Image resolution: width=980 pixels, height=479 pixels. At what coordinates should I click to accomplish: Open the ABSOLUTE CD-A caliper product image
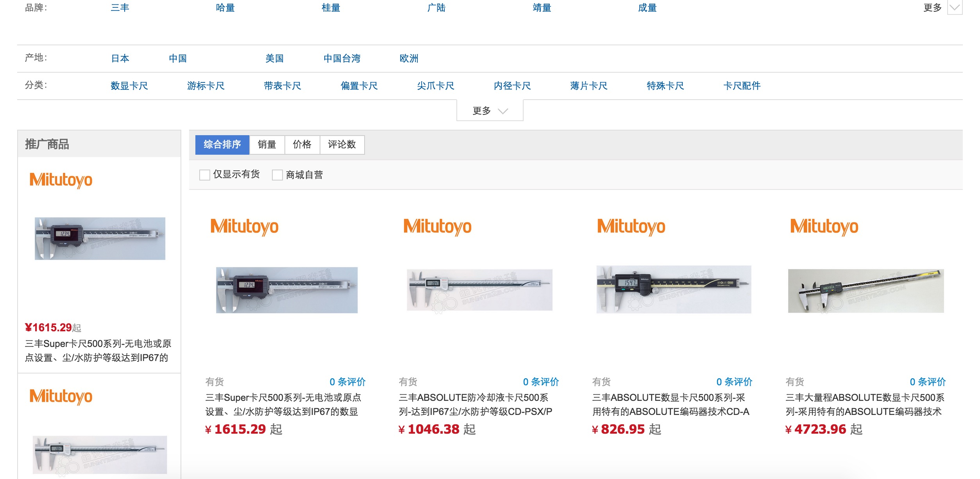click(674, 290)
